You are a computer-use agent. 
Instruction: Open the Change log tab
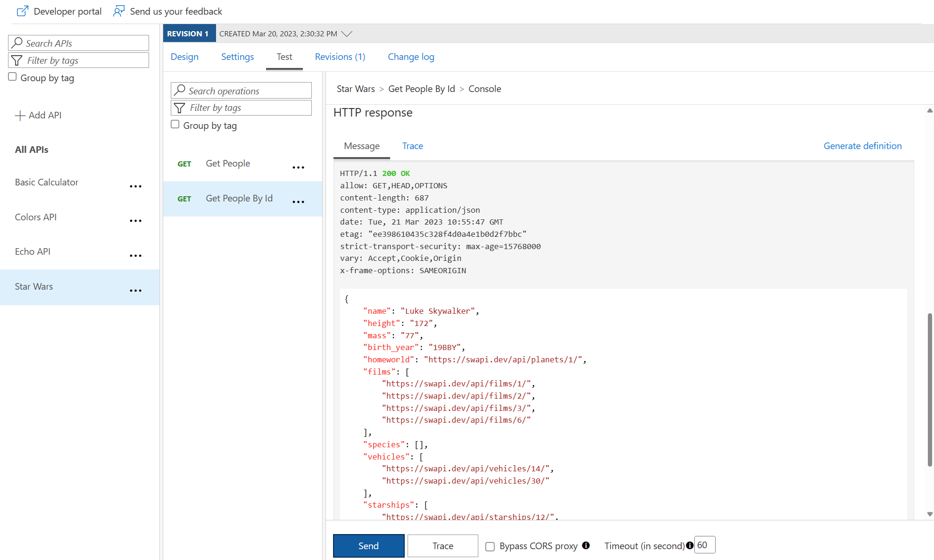click(x=411, y=57)
